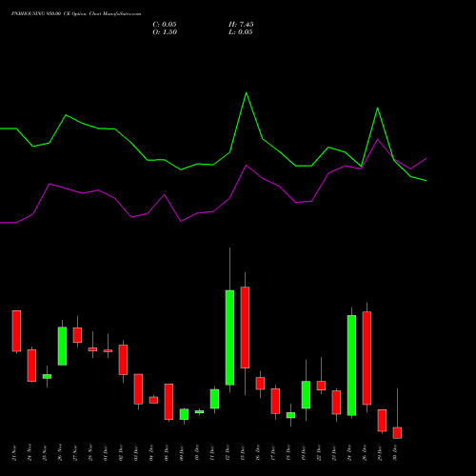Screen dimensions: 476x476
Task: Click the green candle for 26 Nov
Action: coord(62,347)
